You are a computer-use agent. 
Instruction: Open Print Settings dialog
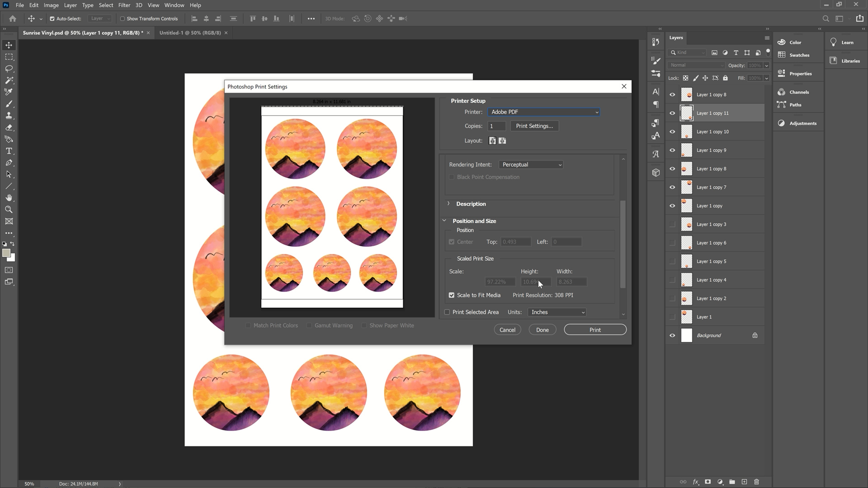point(534,126)
